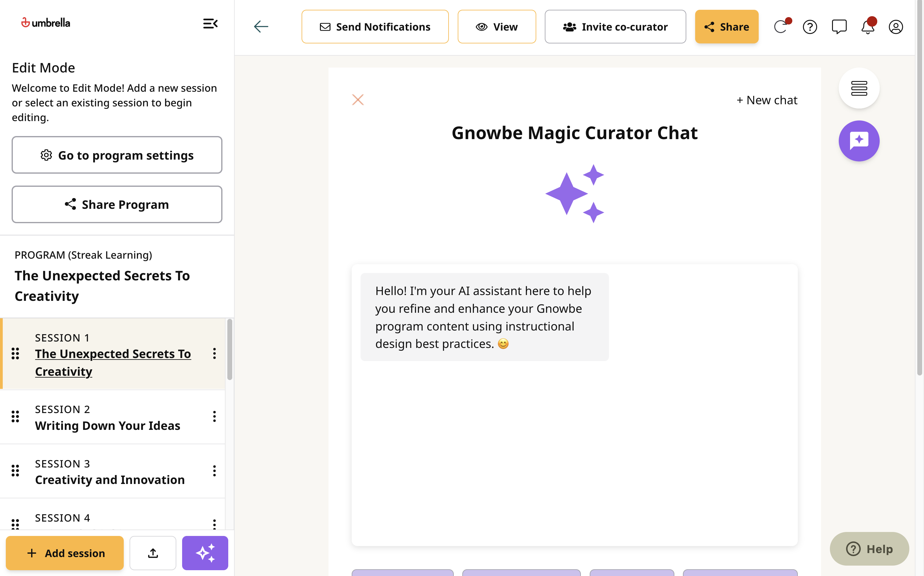Grab the drag handle for Session 3
This screenshot has height=576, width=924.
tap(15, 471)
